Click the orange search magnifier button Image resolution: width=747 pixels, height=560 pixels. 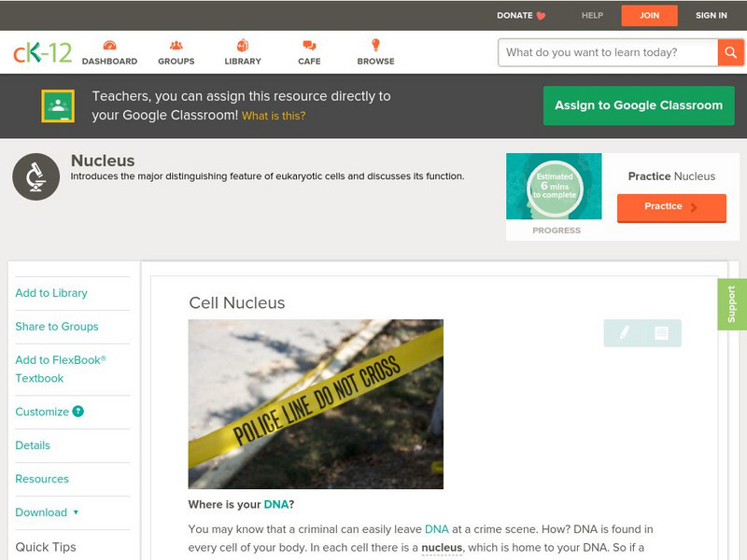point(730,52)
